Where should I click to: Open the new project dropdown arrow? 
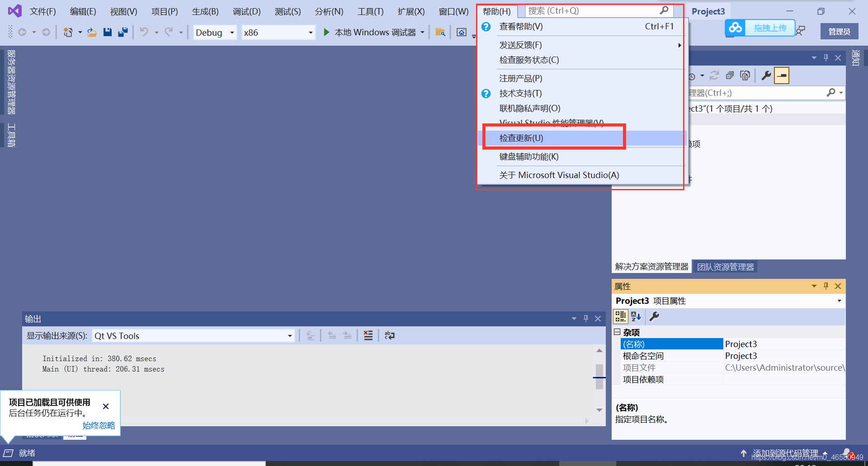click(80, 32)
